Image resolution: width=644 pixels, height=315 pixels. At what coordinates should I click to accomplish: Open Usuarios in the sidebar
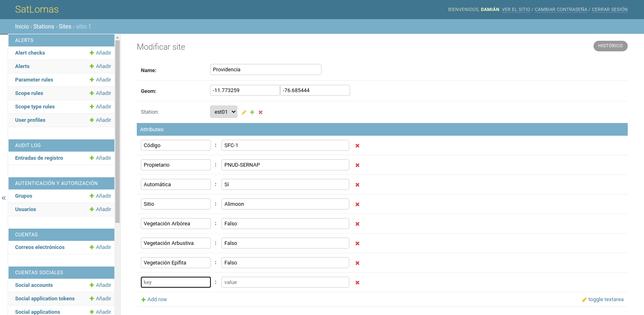point(26,209)
